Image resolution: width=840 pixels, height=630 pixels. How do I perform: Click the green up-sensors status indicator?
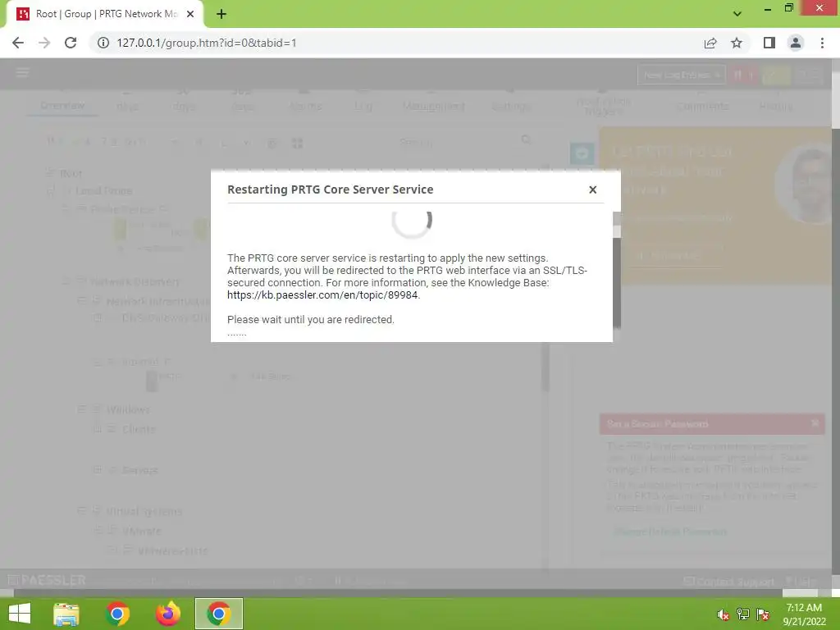pyautogui.click(x=776, y=75)
